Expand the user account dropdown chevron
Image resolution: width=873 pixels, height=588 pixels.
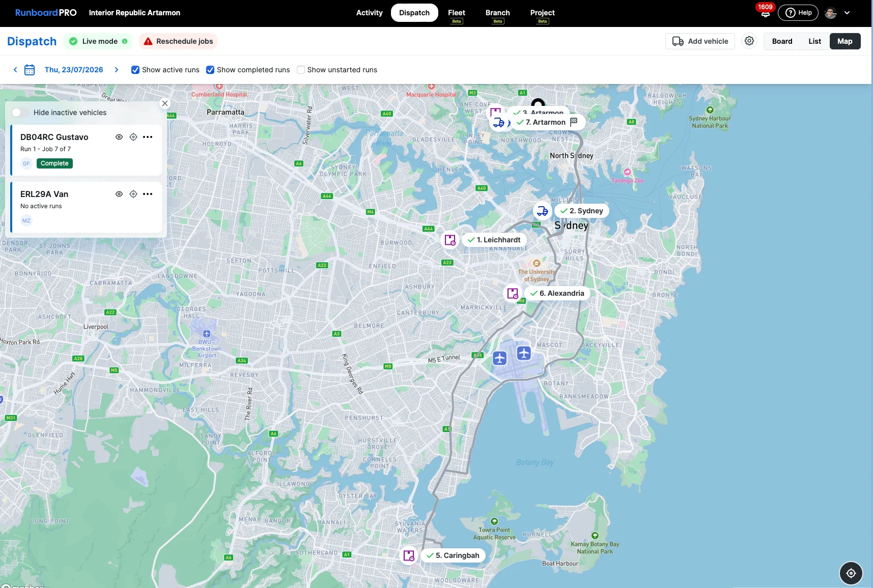click(847, 13)
